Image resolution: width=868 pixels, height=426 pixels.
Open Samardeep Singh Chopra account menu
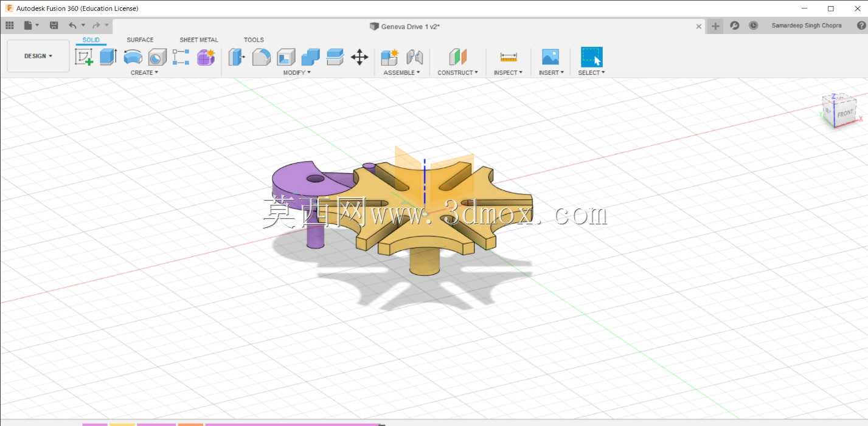[x=807, y=26]
